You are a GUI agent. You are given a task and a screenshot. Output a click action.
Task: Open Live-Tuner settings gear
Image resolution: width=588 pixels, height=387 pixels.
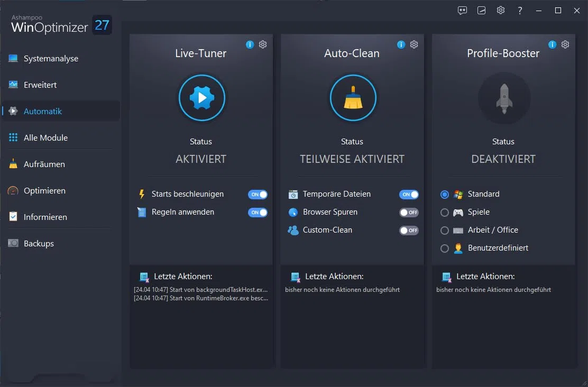coord(263,44)
